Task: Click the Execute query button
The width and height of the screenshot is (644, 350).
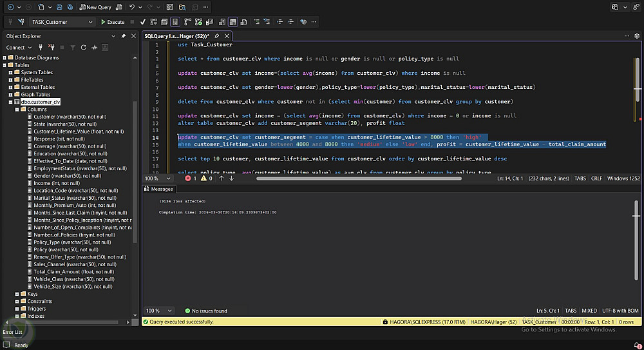Action: pyautogui.click(x=112, y=22)
